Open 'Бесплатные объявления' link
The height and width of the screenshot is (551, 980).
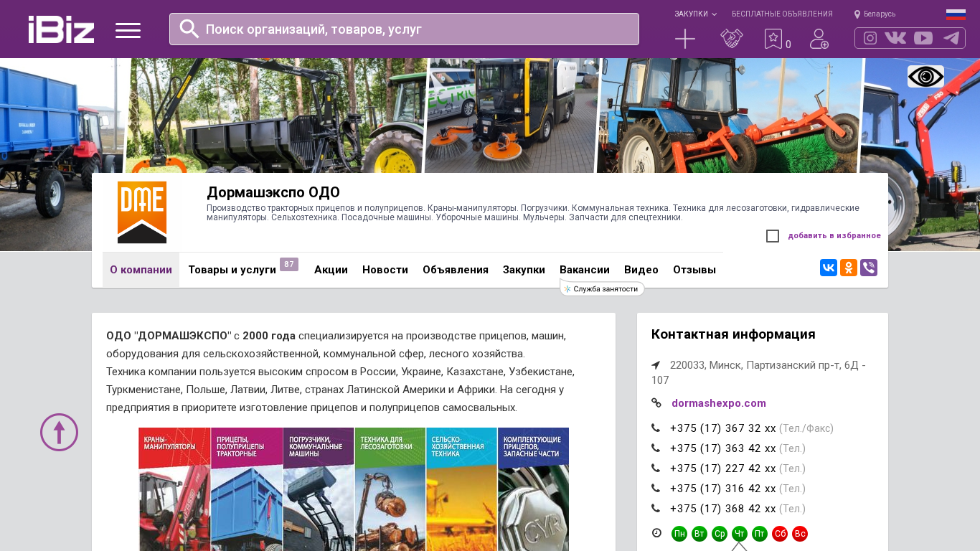pyautogui.click(x=782, y=14)
